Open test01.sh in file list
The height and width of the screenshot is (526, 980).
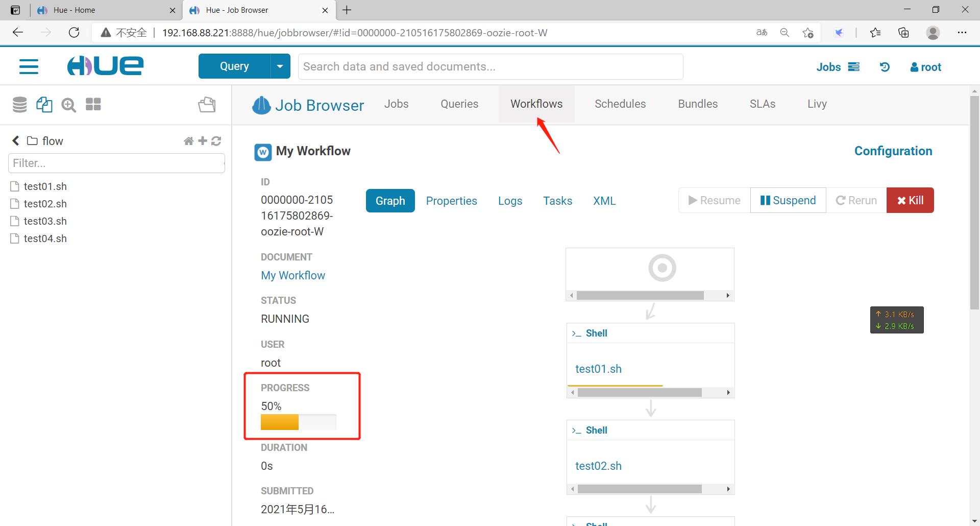pyautogui.click(x=45, y=186)
